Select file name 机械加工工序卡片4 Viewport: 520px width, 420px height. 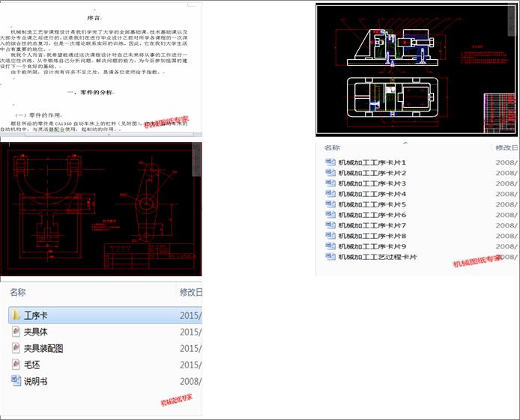[372, 194]
